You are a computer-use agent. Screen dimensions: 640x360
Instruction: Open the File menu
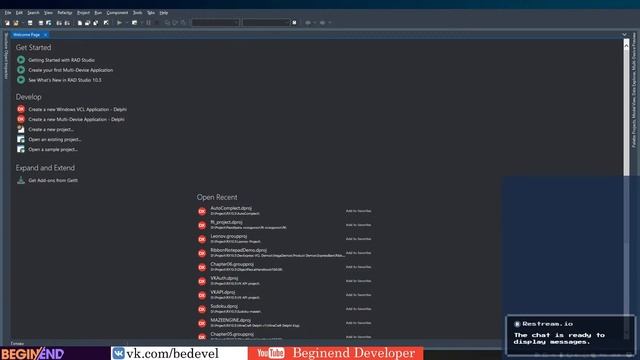[x=8, y=13]
